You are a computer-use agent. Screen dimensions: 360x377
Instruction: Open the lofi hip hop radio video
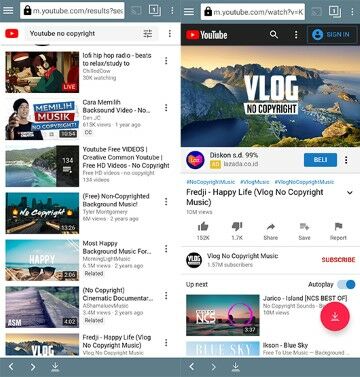click(80, 72)
